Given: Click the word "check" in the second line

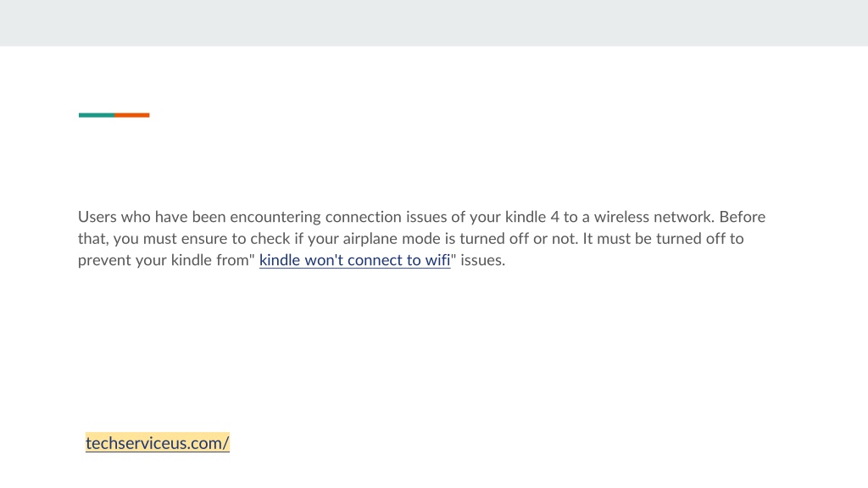Looking at the screenshot, I should [x=269, y=238].
